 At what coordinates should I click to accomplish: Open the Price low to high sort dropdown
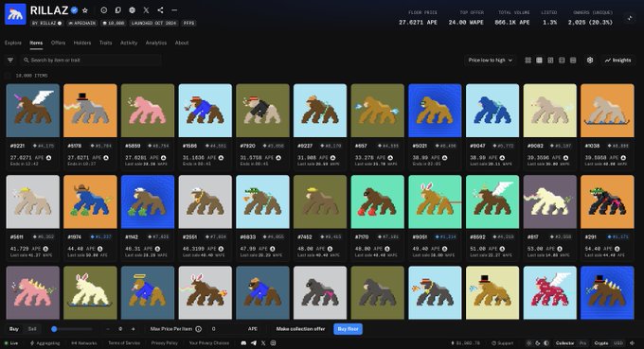coord(491,61)
